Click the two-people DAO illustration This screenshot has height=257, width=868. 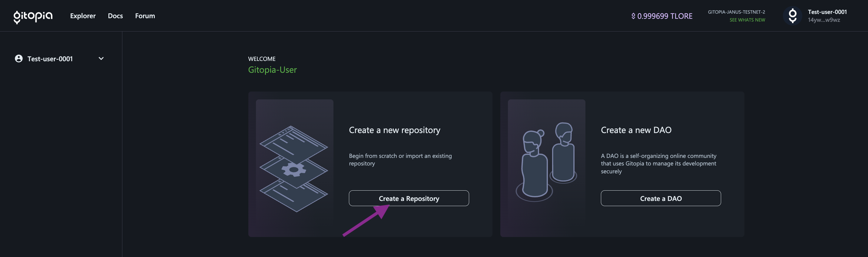point(546,162)
